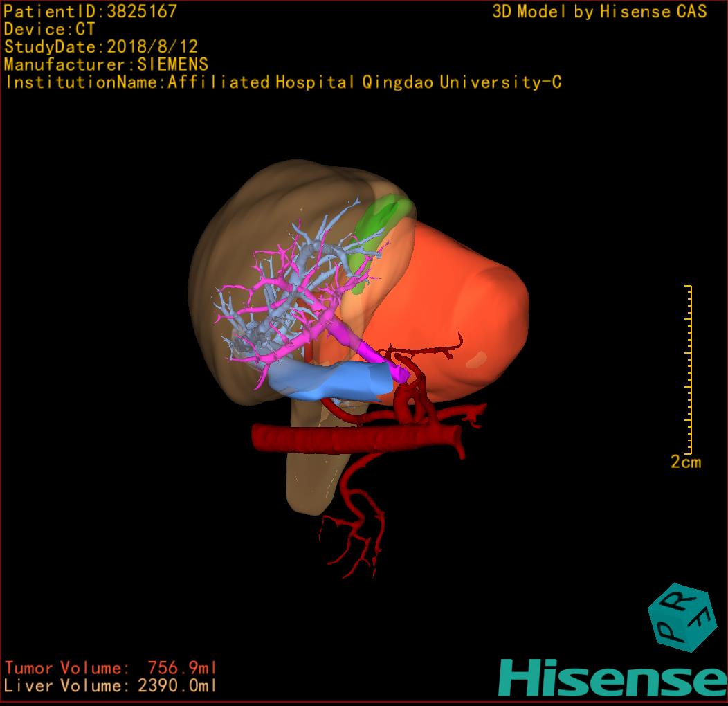728x706 pixels.
Task: Click the blue inferior vena cava segment
Action: (332, 381)
